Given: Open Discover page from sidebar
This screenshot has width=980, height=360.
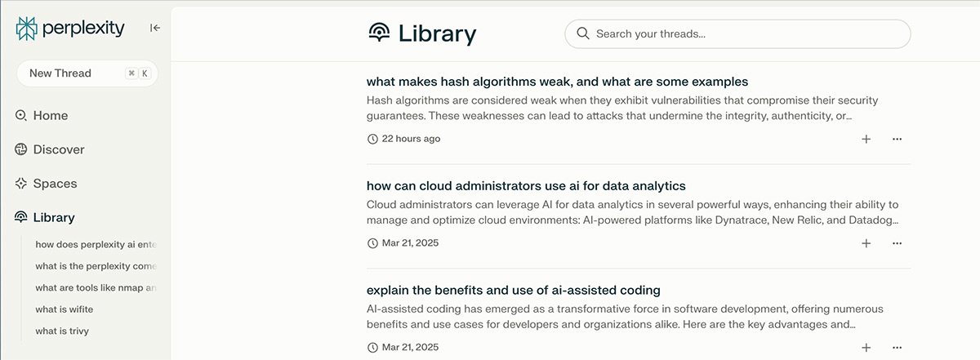Looking at the screenshot, I should (58, 150).
